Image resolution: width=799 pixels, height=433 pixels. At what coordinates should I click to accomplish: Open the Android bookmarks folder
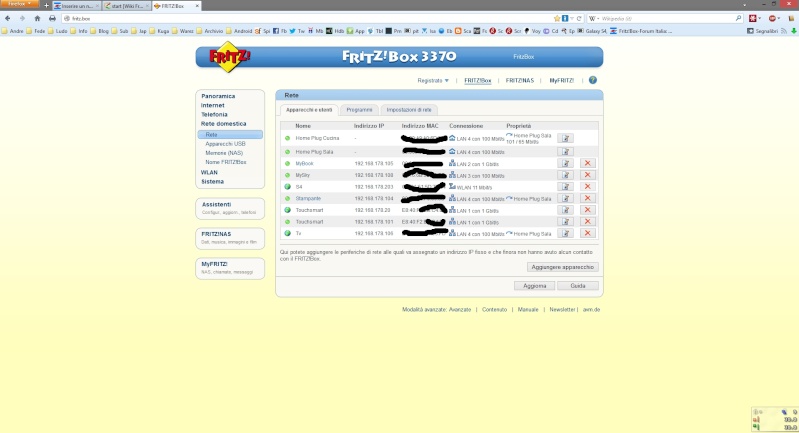coord(239,31)
